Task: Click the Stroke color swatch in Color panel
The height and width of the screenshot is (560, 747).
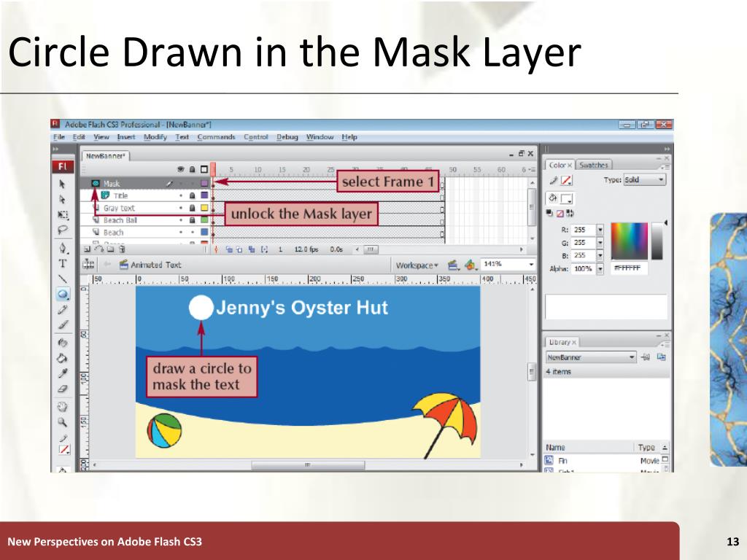Action: click(566, 181)
